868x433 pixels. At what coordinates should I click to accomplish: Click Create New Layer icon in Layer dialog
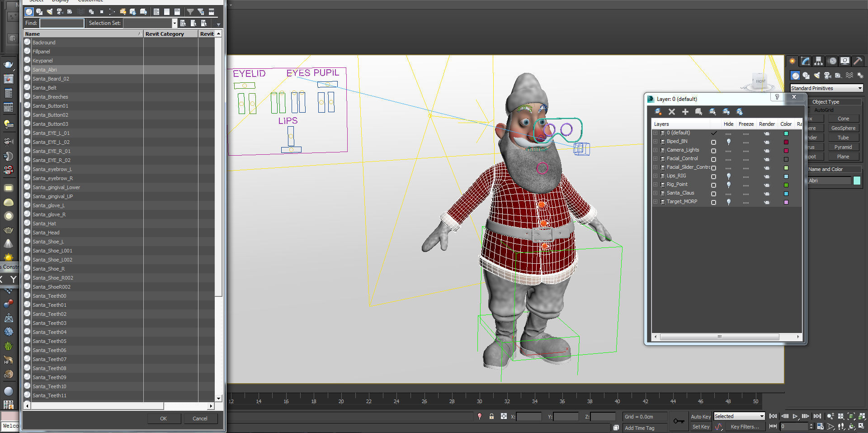[x=658, y=112]
